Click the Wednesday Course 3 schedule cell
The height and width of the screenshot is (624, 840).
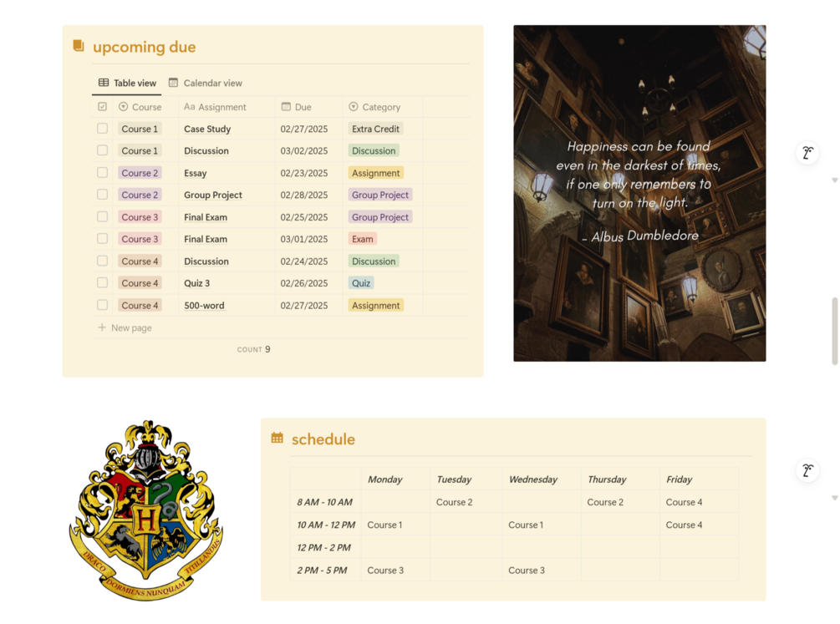click(541, 570)
